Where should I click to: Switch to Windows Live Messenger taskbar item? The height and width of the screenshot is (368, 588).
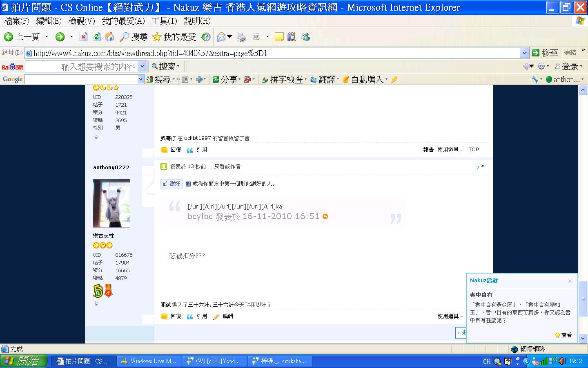coord(149,361)
